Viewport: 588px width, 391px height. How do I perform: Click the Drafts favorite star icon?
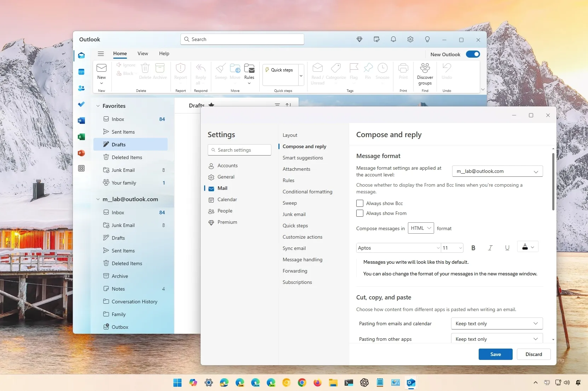pyautogui.click(x=212, y=105)
